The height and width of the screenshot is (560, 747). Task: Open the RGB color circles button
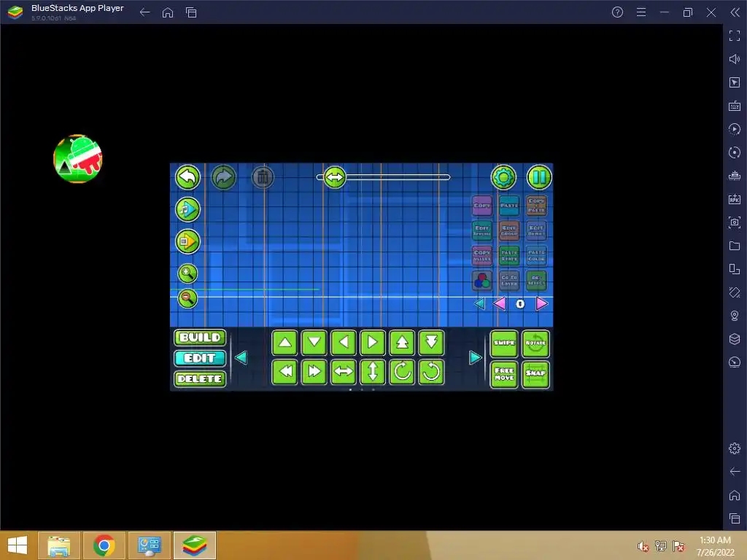click(482, 281)
